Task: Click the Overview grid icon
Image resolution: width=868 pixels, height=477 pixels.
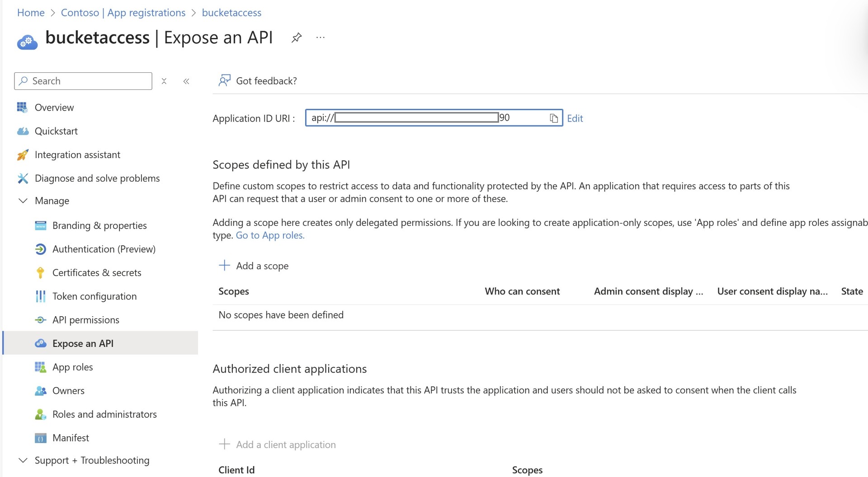Action: click(x=22, y=107)
